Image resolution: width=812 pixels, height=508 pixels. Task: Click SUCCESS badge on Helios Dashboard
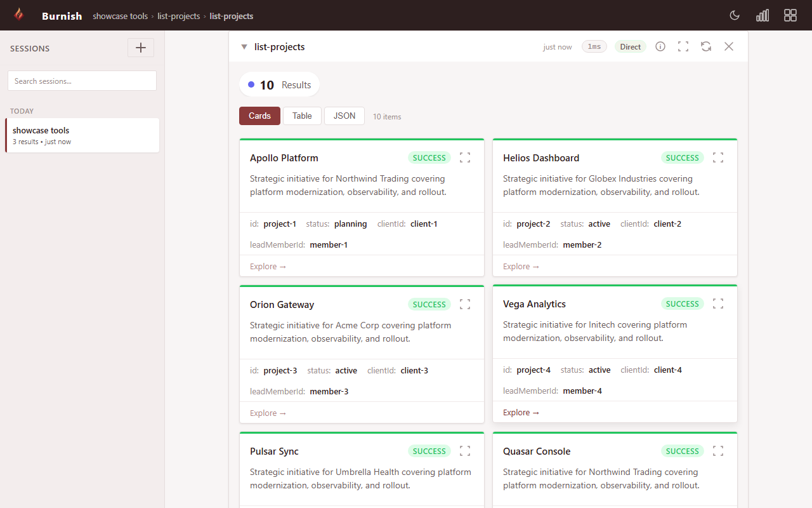coord(683,157)
